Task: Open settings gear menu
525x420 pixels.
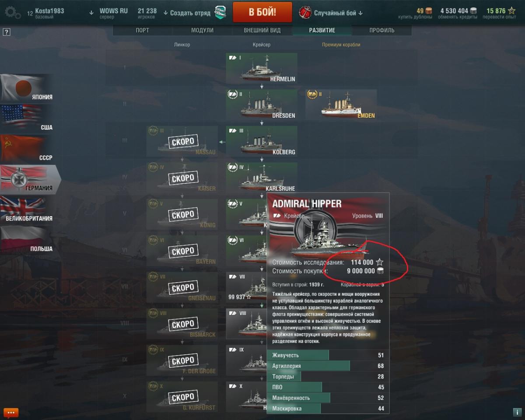Action: click(x=11, y=12)
